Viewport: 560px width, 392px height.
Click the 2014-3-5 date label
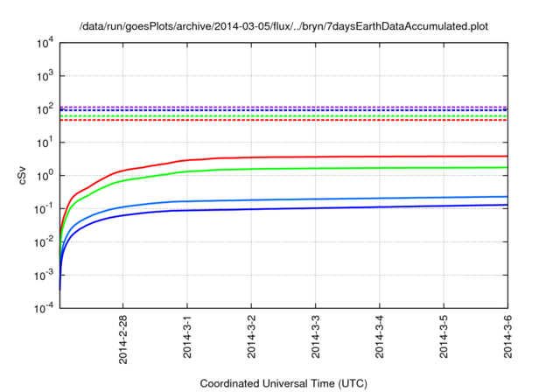[x=444, y=337]
